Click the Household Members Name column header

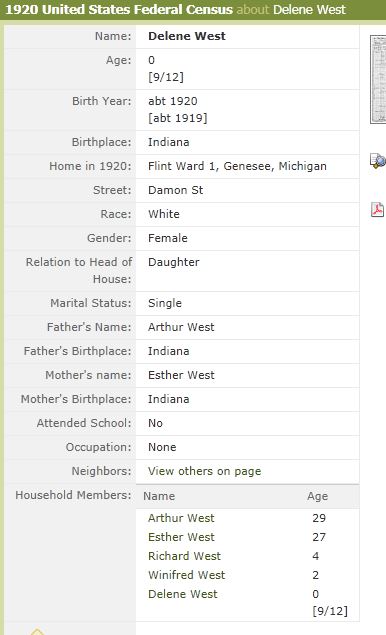pyautogui.click(x=159, y=496)
